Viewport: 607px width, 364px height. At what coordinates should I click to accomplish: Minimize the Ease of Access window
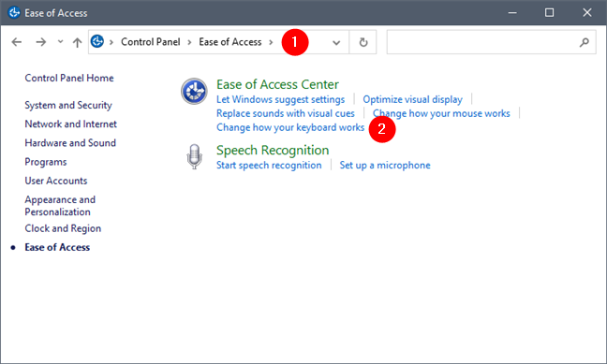click(x=512, y=13)
